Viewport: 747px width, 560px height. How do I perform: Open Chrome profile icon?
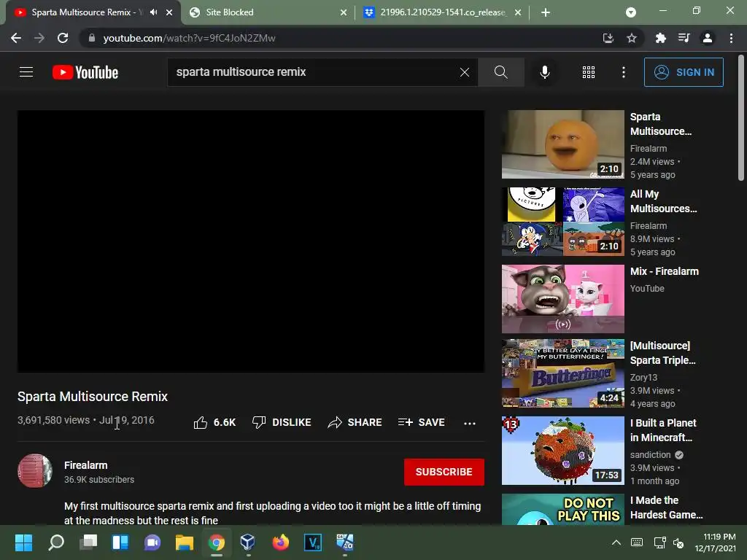708,38
